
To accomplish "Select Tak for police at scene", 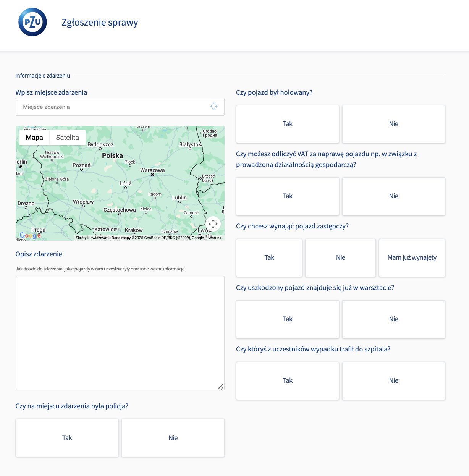I will pos(67,438).
